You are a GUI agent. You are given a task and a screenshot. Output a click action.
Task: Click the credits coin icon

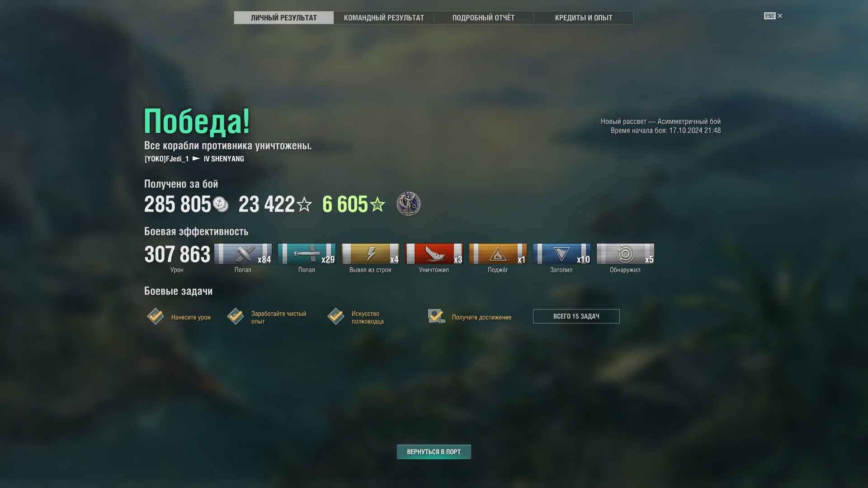221,204
